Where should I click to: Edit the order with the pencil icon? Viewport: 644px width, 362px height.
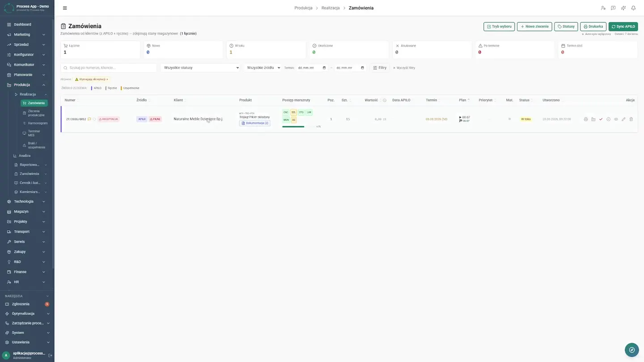623,119
